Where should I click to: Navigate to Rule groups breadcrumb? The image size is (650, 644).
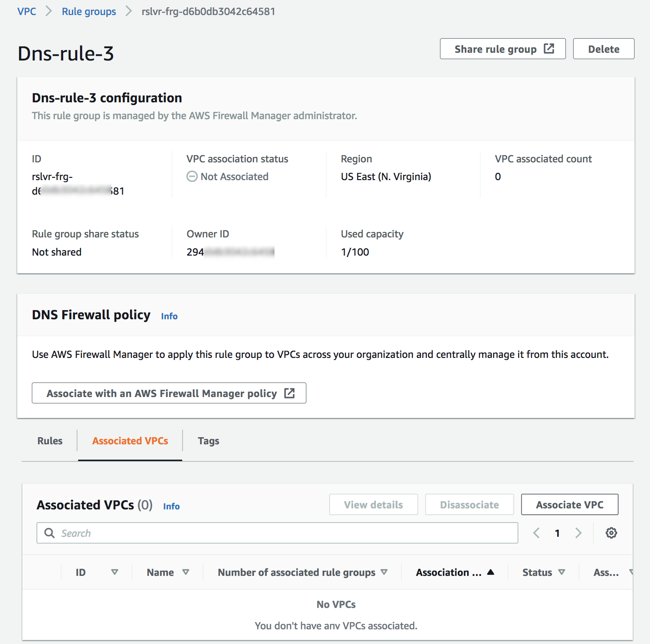coord(89,11)
